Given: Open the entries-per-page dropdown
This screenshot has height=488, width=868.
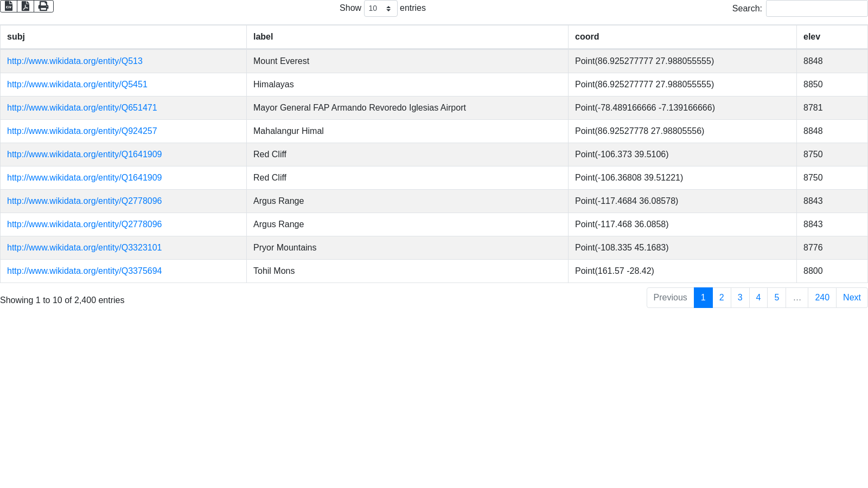Looking at the screenshot, I should [x=380, y=9].
